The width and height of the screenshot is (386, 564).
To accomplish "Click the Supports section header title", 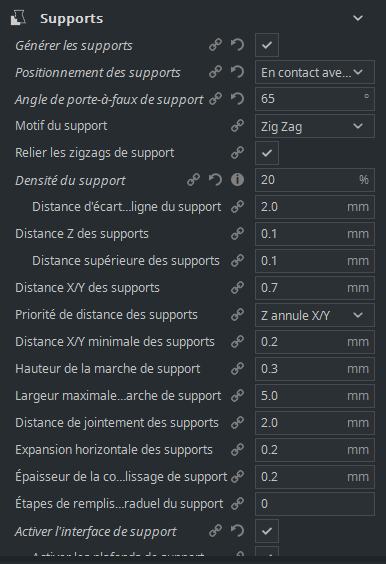I will pos(72,18).
